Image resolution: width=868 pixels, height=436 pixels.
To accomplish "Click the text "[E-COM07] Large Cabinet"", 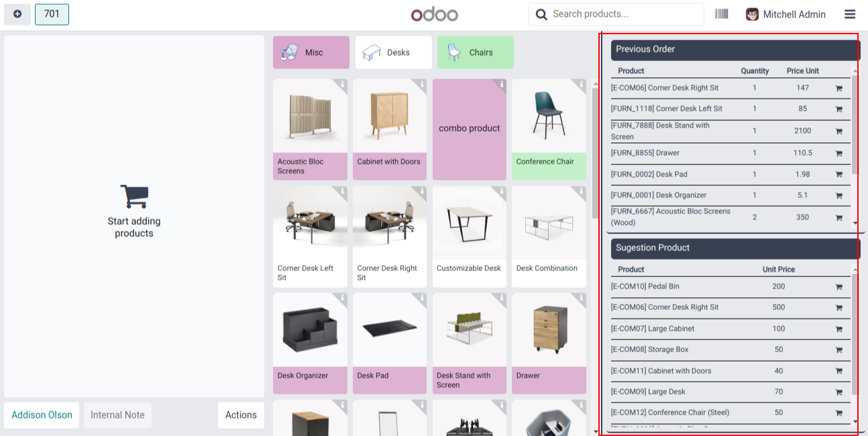I will 653,329.
